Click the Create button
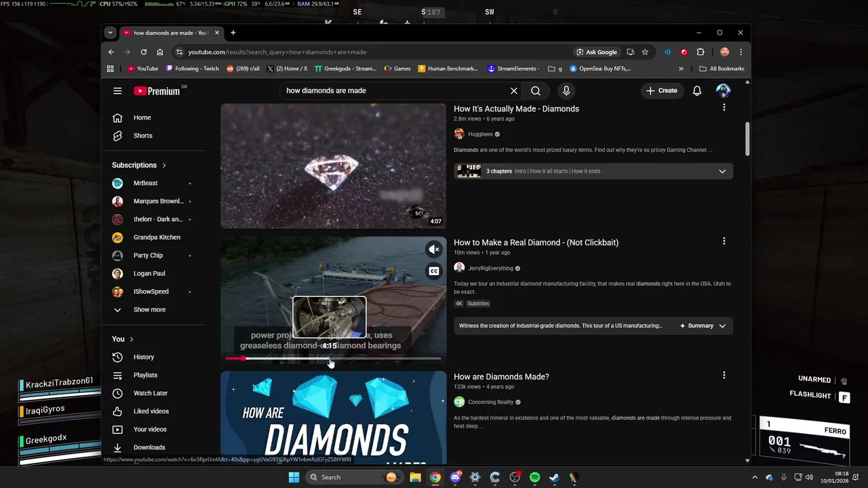The image size is (868, 488). (662, 91)
